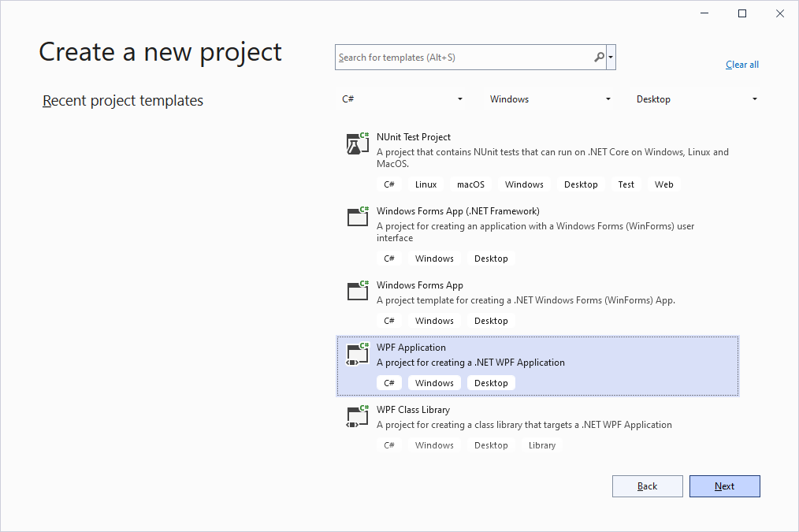Click 'A project for creating a .NET WPF Application'
Image resolution: width=799 pixels, height=532 pixels.
pos(470,363)
